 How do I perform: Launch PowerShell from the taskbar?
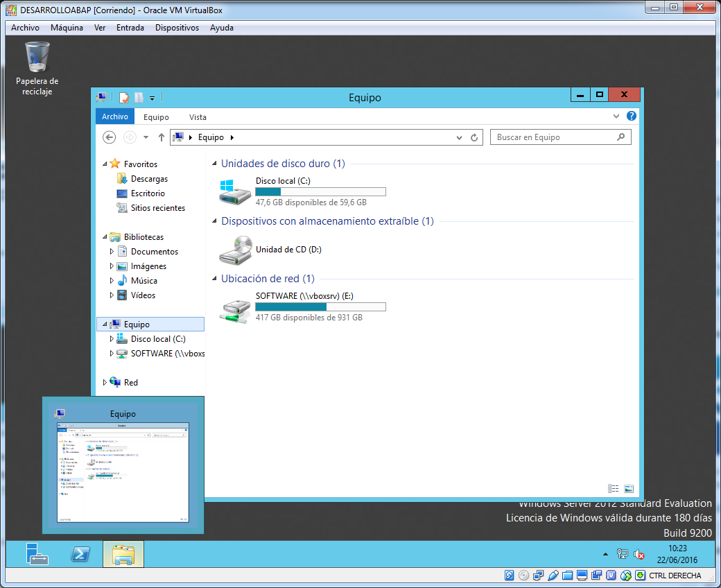(80, 554)
